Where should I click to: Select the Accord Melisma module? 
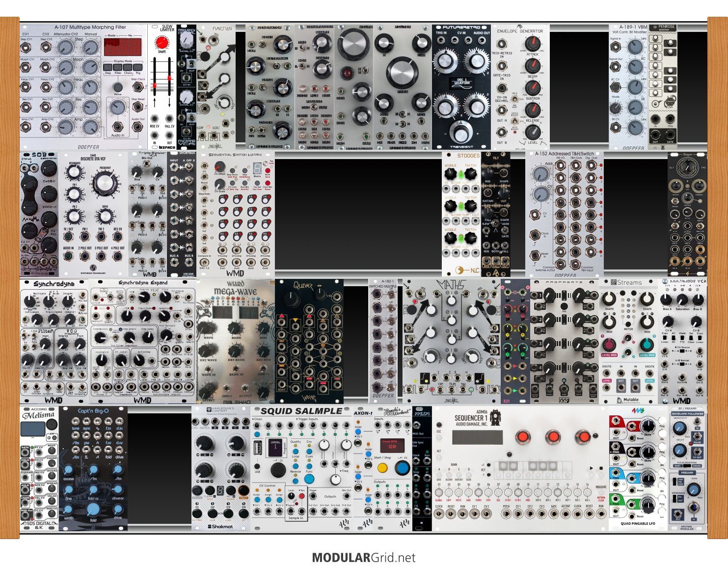[x=39, y=468]
